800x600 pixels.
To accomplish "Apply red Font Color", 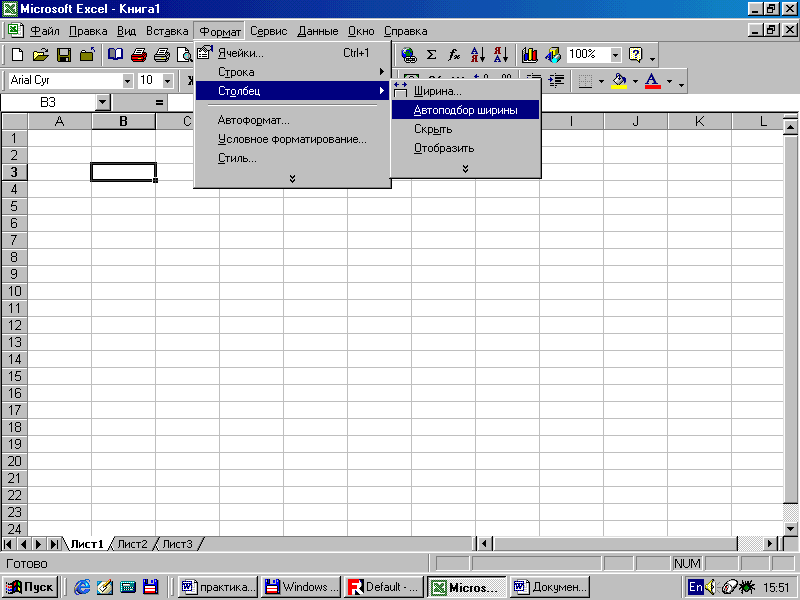I will [653, 81].
